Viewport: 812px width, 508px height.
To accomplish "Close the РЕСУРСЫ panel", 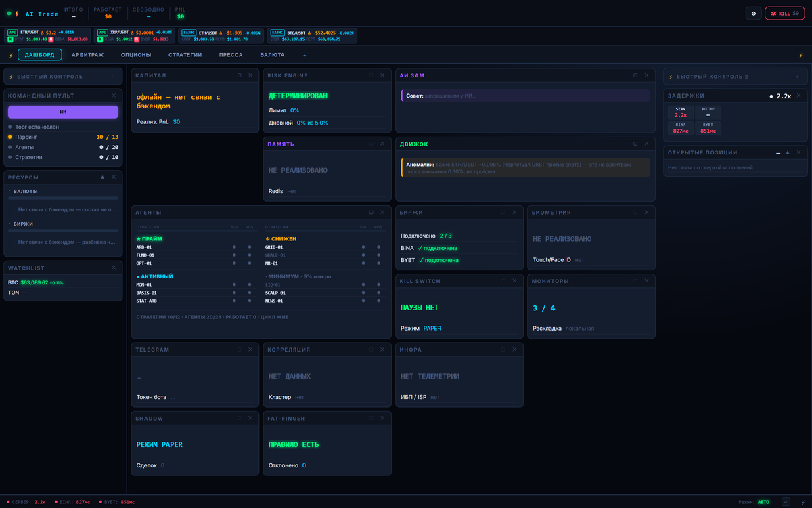I will pos(114,177).
